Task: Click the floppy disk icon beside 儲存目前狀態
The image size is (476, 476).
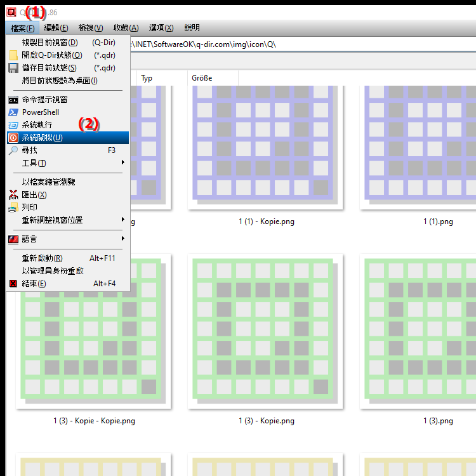Action: (x=13, y=68)
